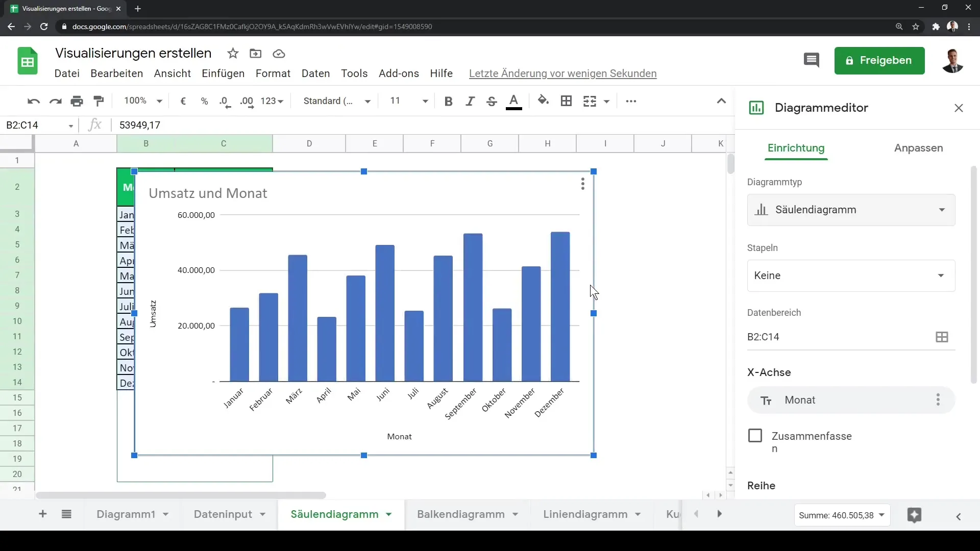Screen dimensions: 980x551
Task: Open the chart's three-dot menu
Action: [582, 184]
